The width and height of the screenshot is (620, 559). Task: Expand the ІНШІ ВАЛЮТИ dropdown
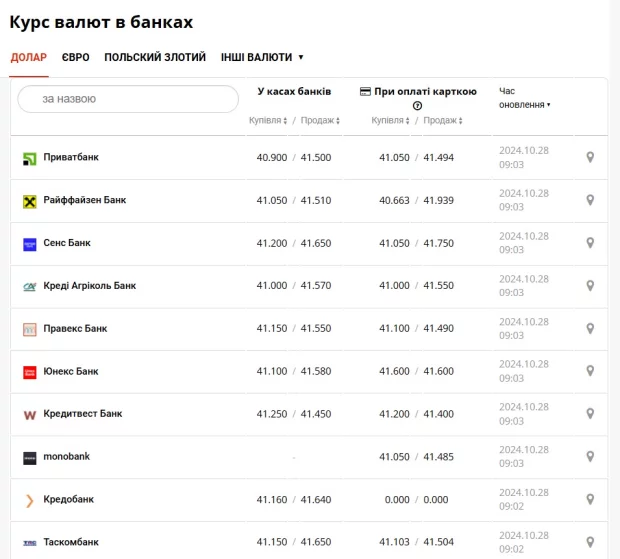(x=262, y=57)
